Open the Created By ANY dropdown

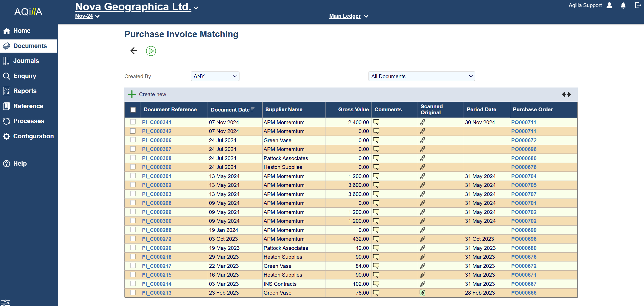[x=215, y=76]
